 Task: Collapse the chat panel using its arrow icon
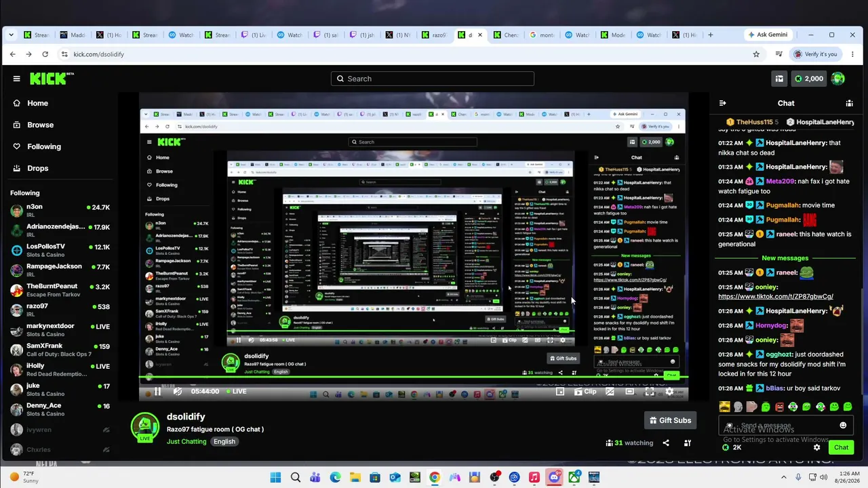(722, 103)
